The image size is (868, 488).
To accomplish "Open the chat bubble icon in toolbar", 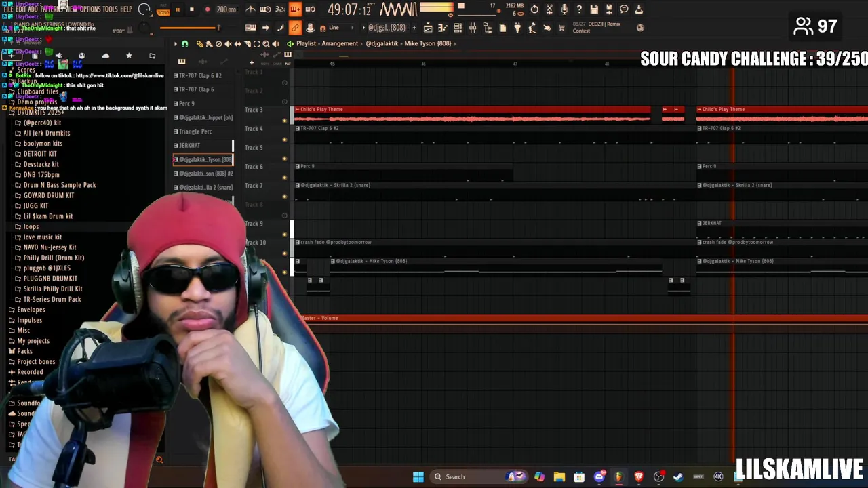I will pyautogui.click(x=624, y=9).
